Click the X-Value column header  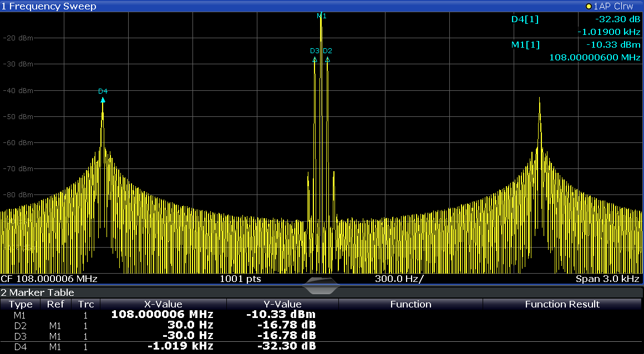point(163,304)
